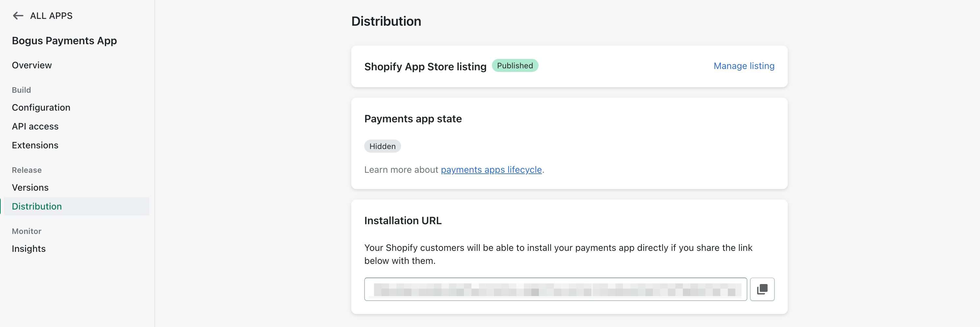
Task: Open the API access page
Action: pos(35,126)
